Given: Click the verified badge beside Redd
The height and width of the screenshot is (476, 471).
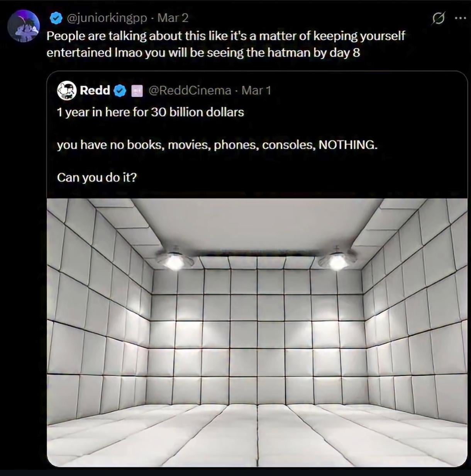Looking at the screenshot, I should tap(120, 90).
